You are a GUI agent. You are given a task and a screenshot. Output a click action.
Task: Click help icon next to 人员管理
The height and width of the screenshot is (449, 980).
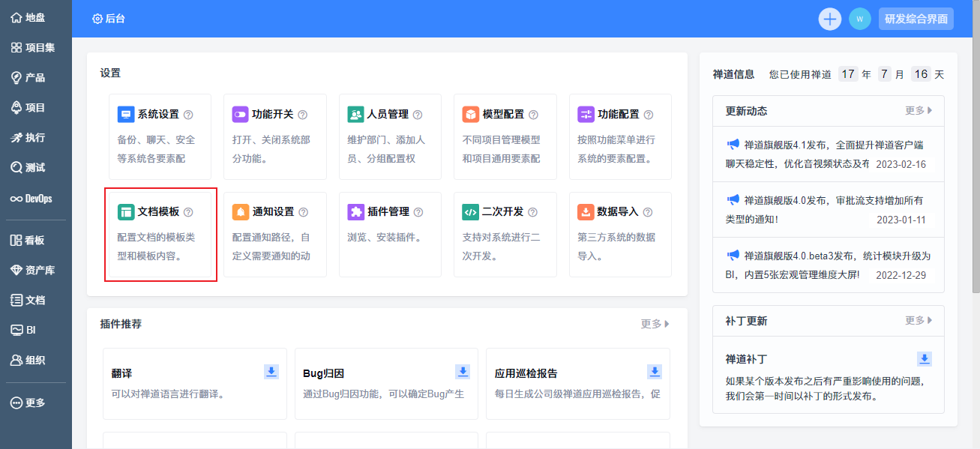(x=418, y=115)
